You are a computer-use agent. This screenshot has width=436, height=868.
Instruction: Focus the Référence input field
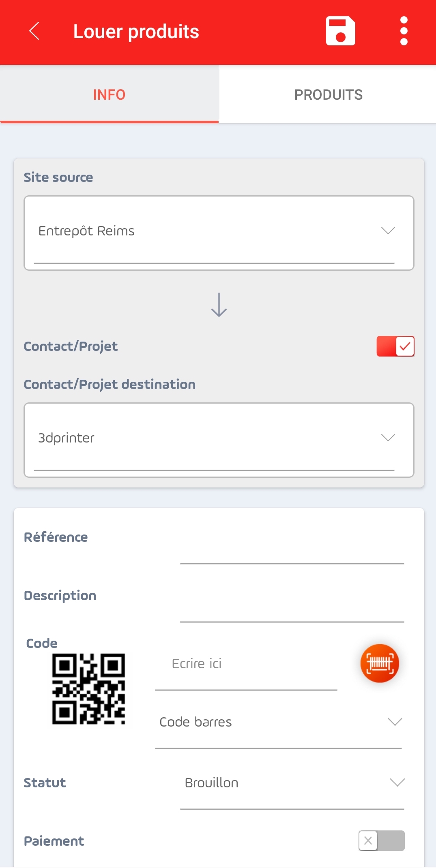pos(292,547)
